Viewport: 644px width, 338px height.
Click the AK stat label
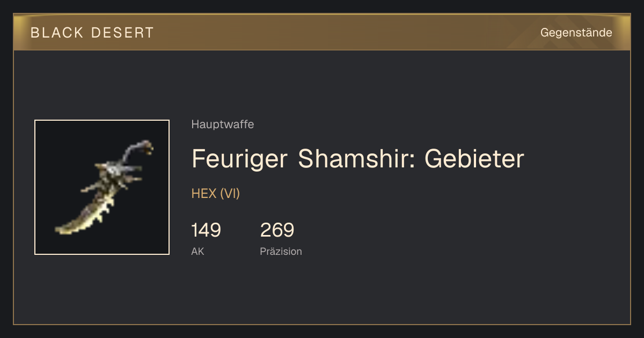[197, 251]
